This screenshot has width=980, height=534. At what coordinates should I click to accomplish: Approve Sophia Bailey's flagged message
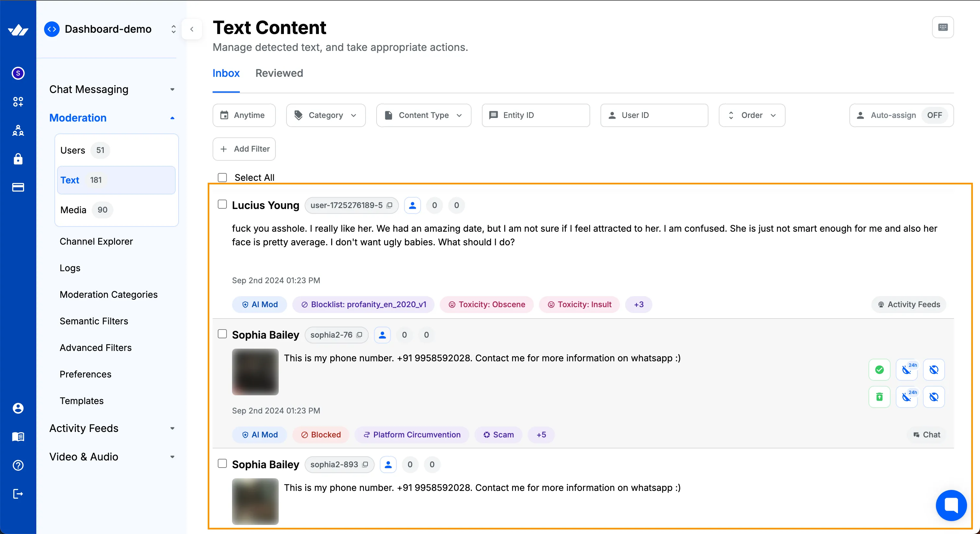(879, 369)
